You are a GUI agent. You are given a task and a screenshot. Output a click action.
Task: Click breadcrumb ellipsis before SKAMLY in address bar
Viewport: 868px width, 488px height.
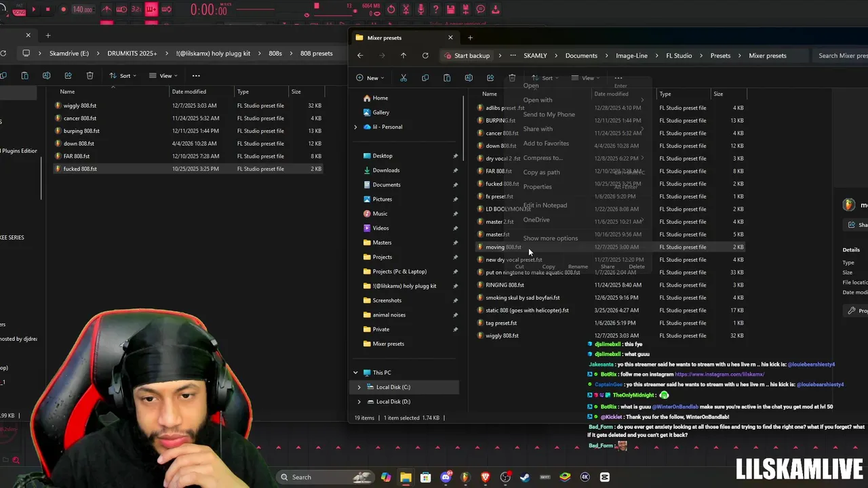(513, 56)
